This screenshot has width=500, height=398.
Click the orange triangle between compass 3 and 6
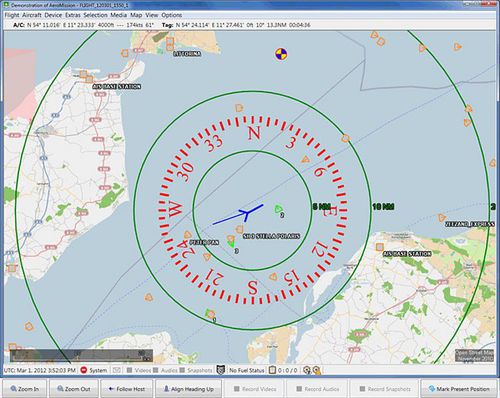(305, 159)
